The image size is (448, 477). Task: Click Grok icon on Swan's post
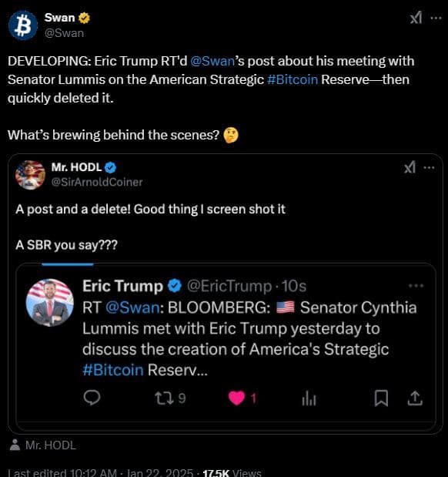[416, 18]
